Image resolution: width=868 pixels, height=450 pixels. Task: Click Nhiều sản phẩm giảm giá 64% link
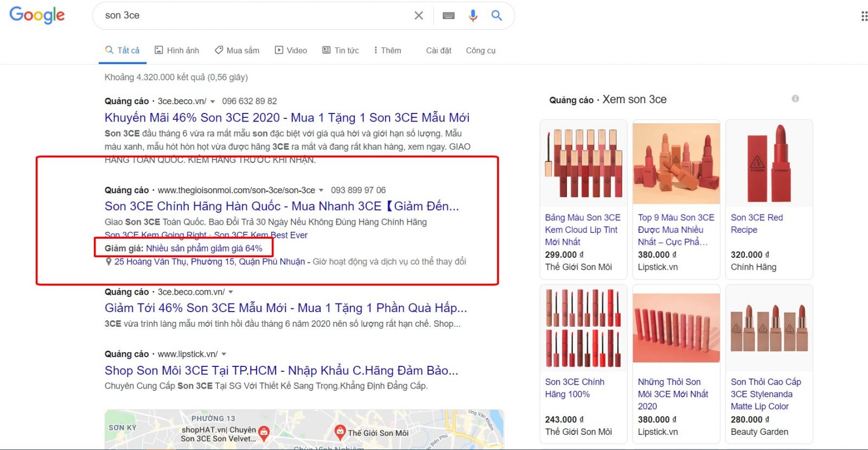204,248
